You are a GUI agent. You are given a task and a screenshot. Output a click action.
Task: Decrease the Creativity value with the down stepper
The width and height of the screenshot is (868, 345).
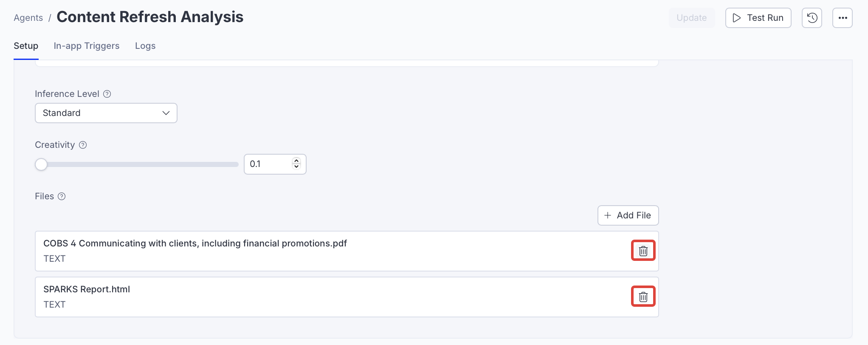point(296,167)
